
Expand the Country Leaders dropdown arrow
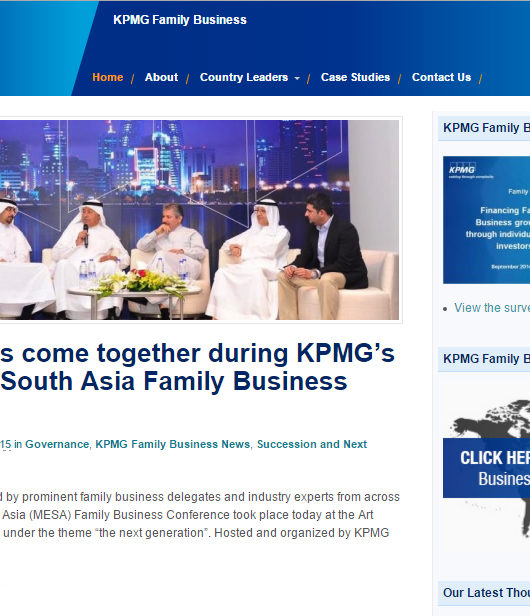pos(297,79)
